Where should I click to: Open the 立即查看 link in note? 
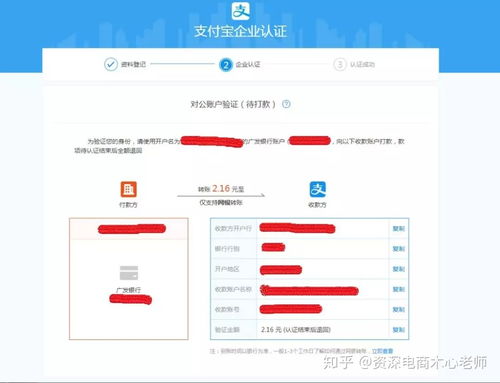point(382,351)
